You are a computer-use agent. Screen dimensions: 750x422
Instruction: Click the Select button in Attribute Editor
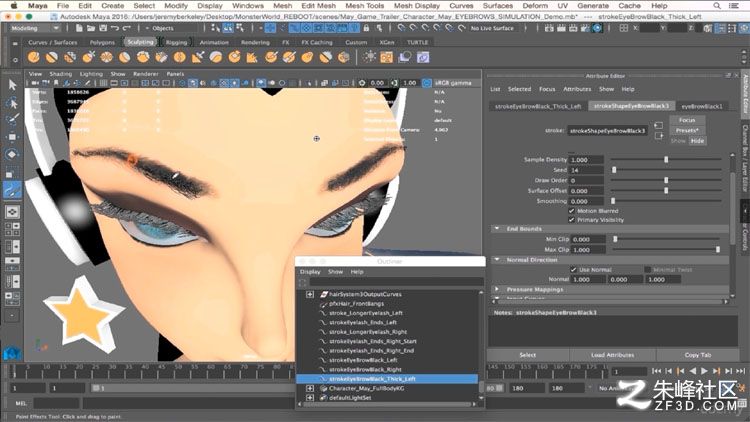(x=528, y=355)
